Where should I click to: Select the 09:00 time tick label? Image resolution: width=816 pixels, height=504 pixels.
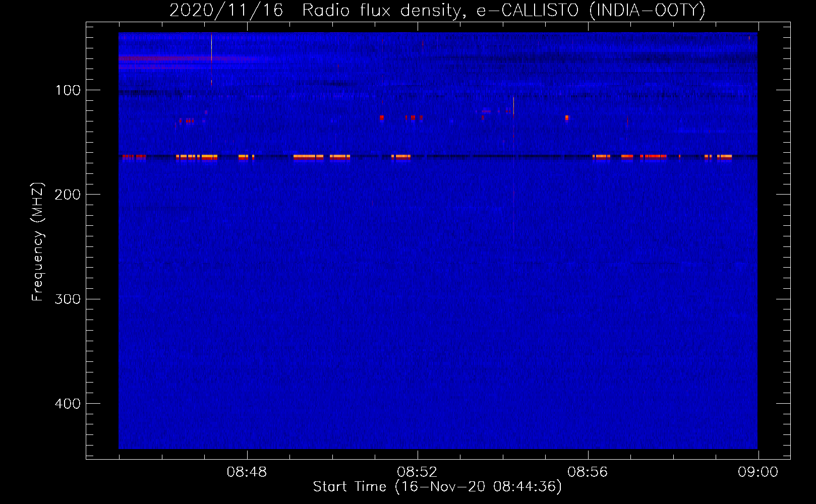click(x=758, y=472)
